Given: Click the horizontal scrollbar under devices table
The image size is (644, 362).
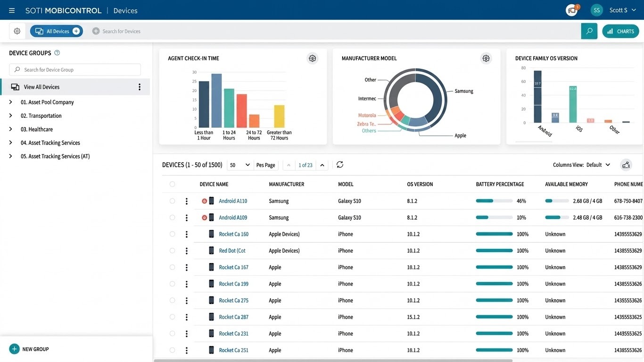Looking at the screenshot, I should coord(333,361).
